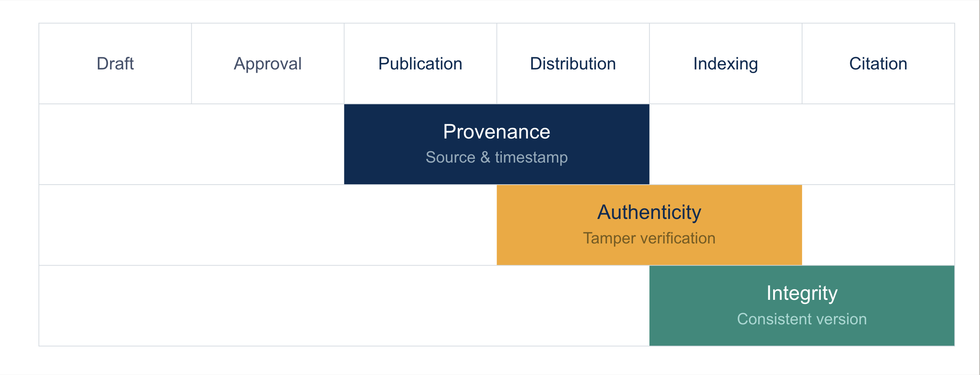This screenshot has width=980, height=375.
Task: Click empty row area left of Integrity bar
Action: (x=344, y=306)
